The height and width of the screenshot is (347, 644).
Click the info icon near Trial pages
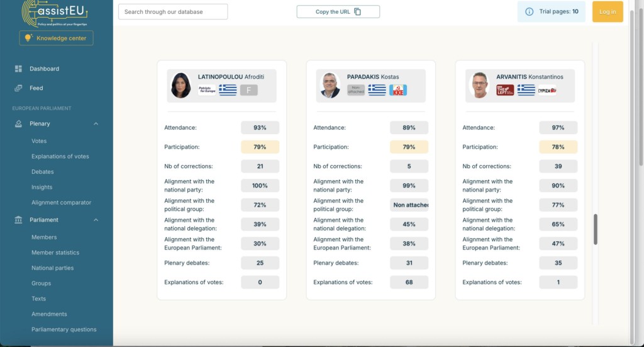(x=529, y=11)
